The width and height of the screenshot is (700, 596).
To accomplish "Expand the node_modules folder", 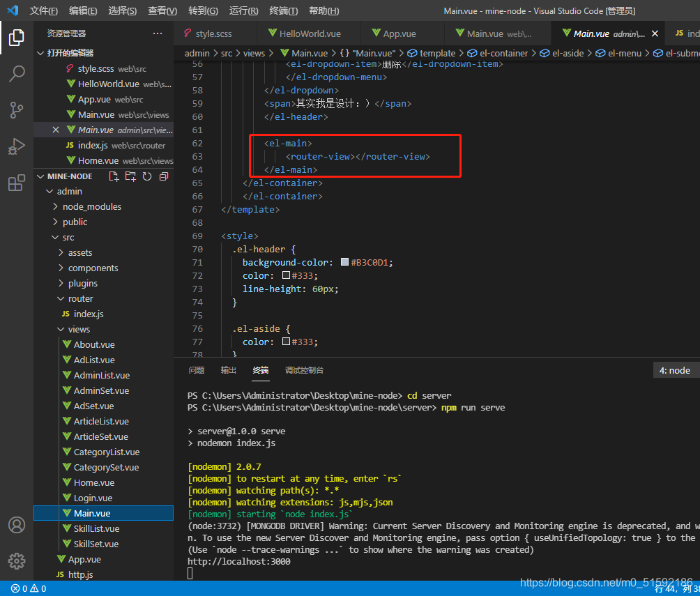I will click(x=91, y=206).
